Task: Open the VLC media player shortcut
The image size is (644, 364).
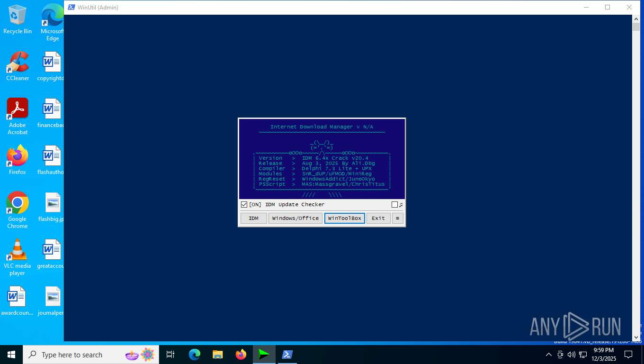Action: pos(18,257)
